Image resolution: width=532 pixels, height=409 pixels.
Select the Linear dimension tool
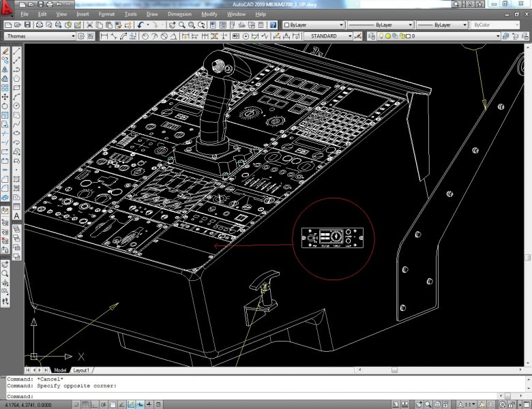104,36
